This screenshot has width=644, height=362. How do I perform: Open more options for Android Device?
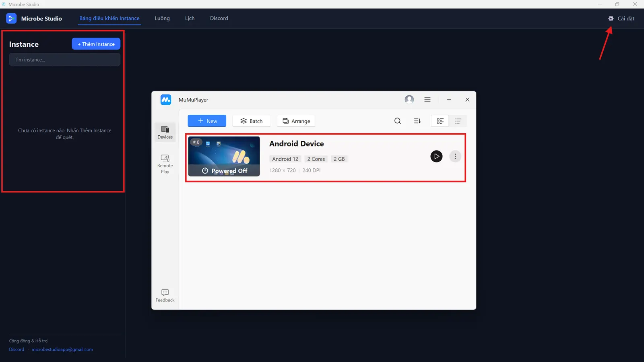(455, 156)
